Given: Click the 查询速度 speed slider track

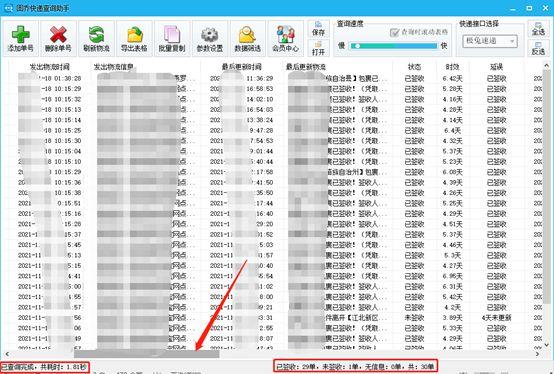Looking at the screenshot, I should tap(393, 46).
